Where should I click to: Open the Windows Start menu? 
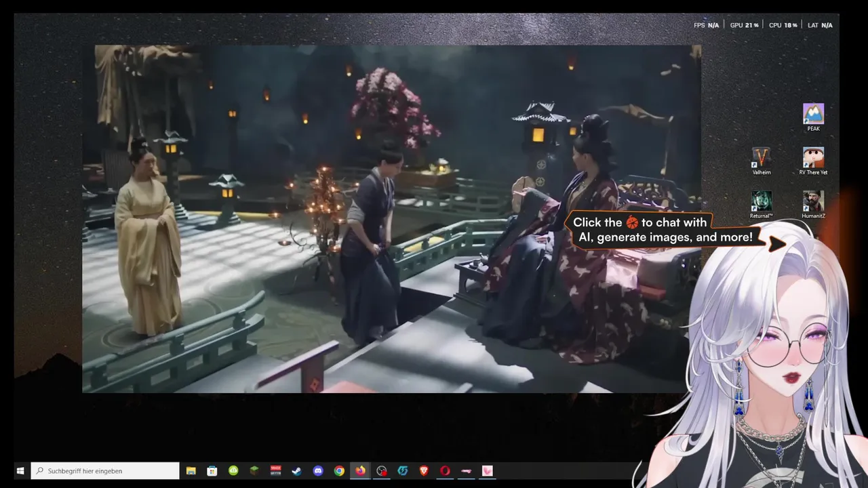[x=21, y=470]
